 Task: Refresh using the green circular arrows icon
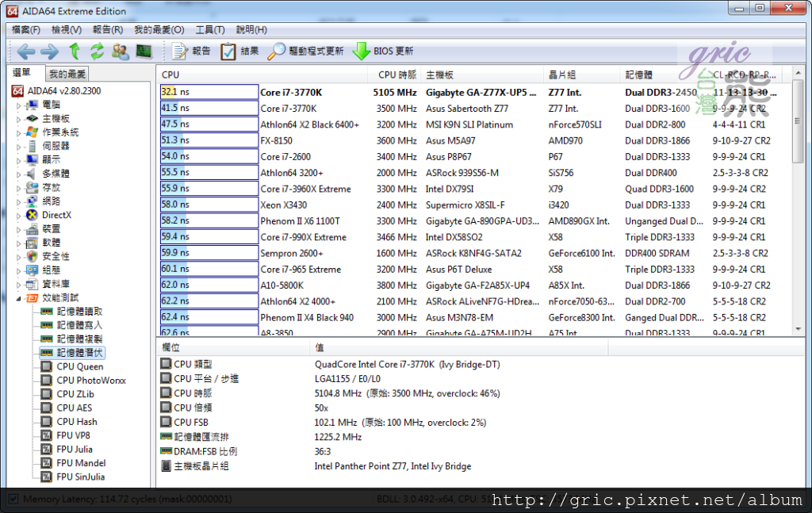97,52
